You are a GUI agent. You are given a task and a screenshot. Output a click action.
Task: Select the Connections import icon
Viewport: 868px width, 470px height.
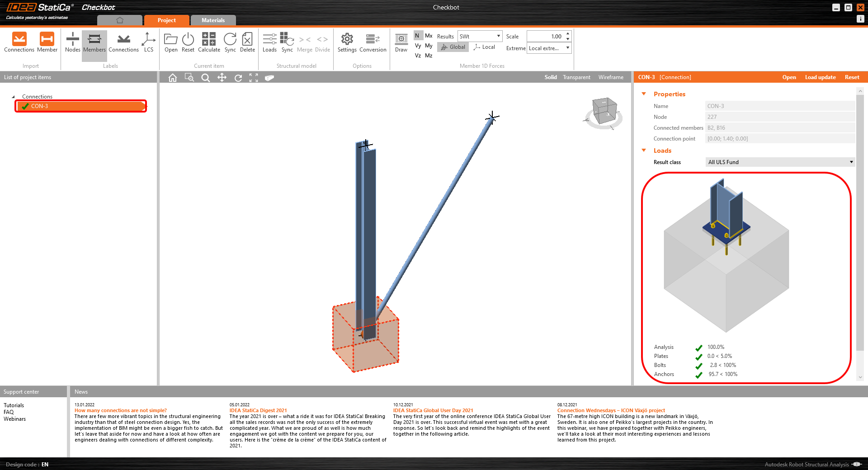pyautogui.click(x=19, y=43)
